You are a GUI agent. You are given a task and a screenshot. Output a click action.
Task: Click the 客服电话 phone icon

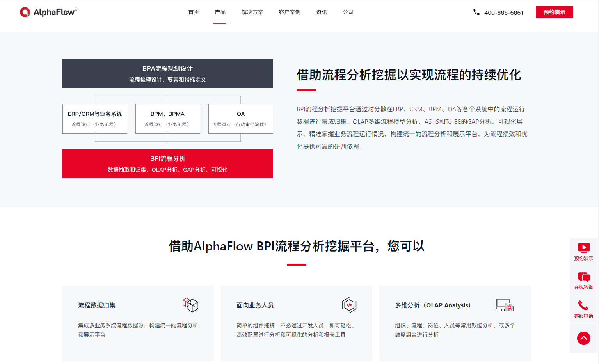[x=583, y=305]
